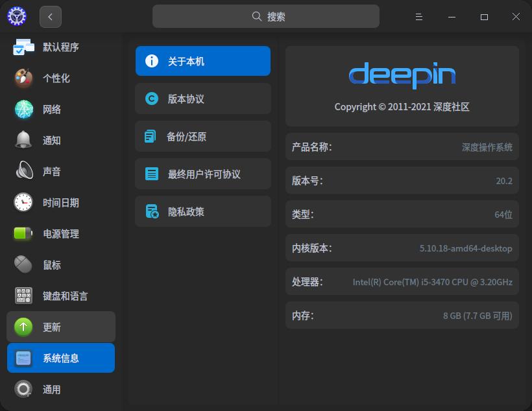Click the 处理器 label
Viewport: 532px width, 411px height.
[x=308, y=282]
